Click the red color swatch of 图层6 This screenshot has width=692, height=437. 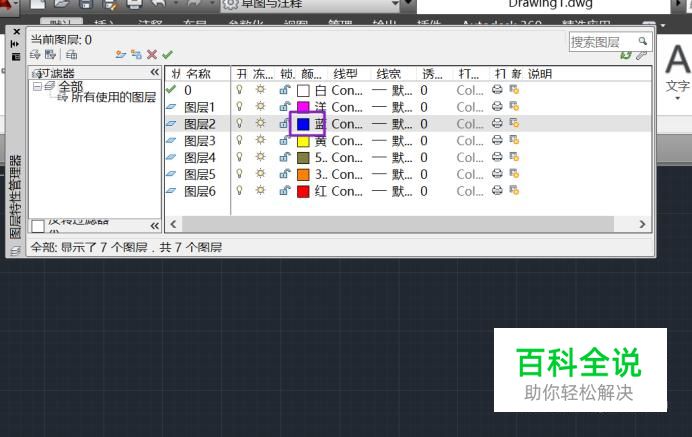[x=303, y=191]
